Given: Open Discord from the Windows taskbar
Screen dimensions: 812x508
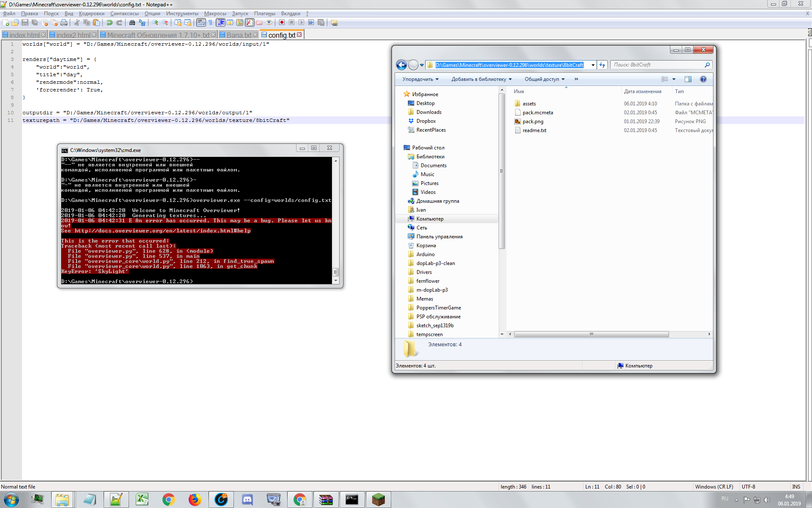Looking at the screenshot, I should (x=247, y=500).
